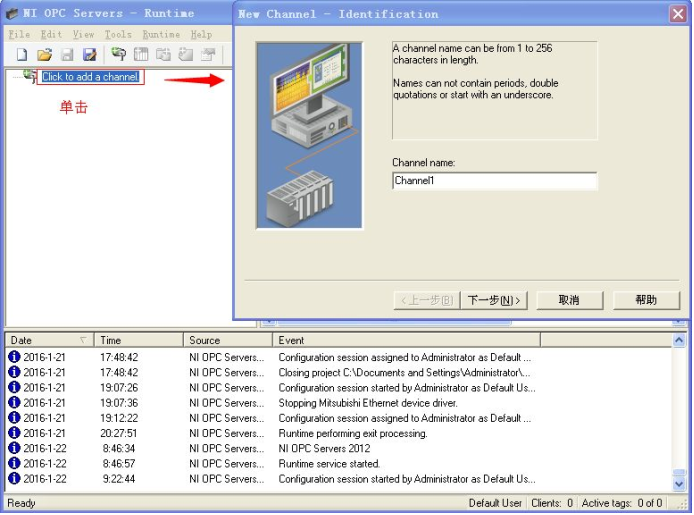Click the greyed New Tag Group icon
Viewport: 694px width, 515px height.
[163, 54]
